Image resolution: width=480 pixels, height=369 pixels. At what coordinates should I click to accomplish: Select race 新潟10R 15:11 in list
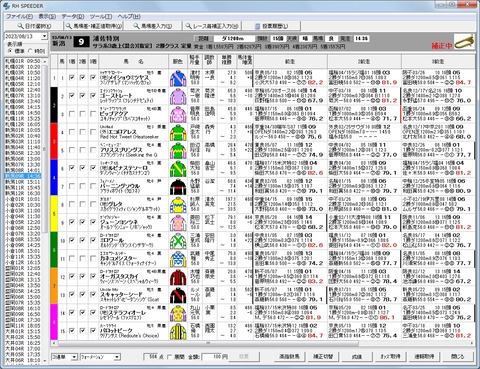click(x=23, y=182)
